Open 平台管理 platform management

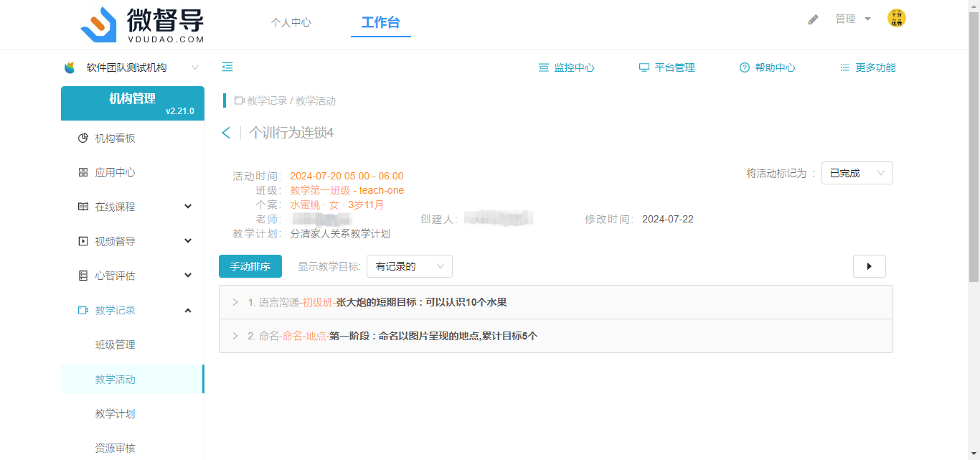pos(667,67)
